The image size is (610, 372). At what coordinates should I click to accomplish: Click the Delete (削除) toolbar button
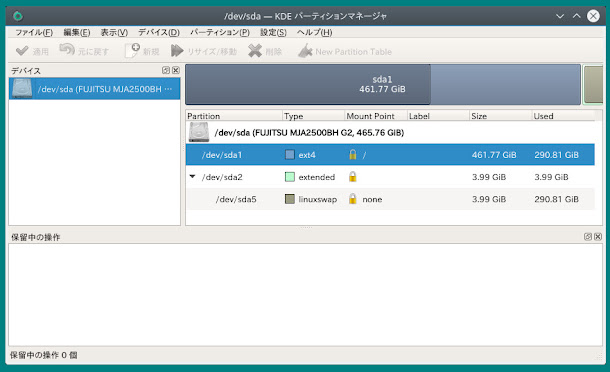pos(265,51)
